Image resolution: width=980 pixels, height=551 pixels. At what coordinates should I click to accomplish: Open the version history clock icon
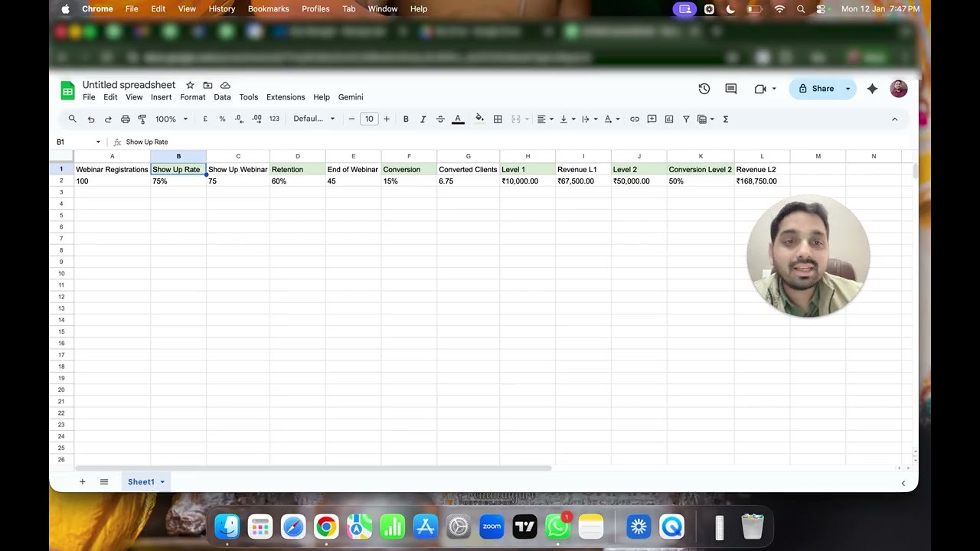pos(704,89)
